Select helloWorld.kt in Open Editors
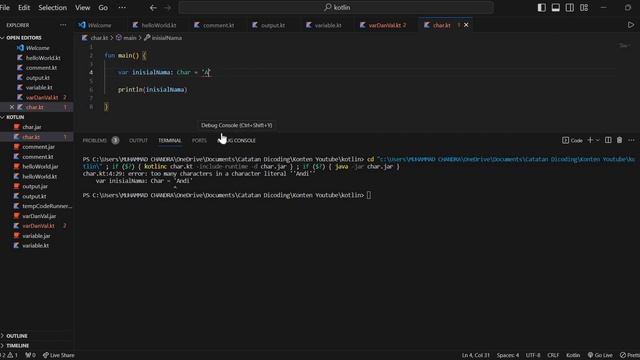 point(43,58)
